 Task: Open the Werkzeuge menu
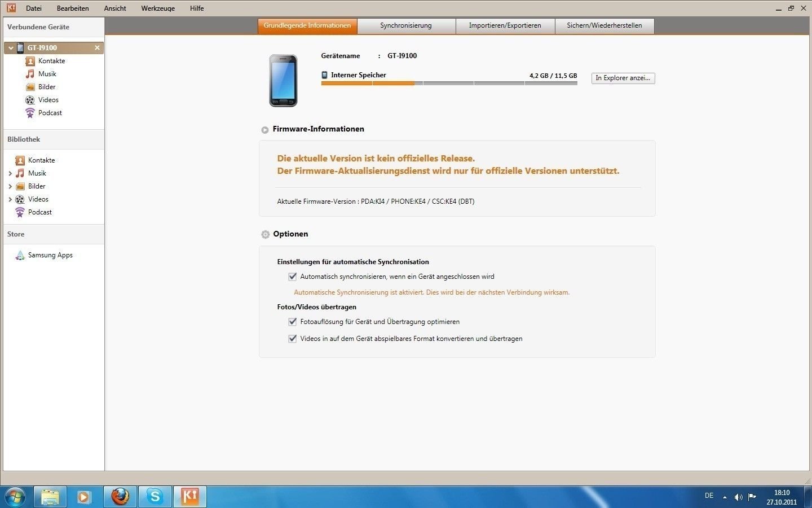(158, 8)
